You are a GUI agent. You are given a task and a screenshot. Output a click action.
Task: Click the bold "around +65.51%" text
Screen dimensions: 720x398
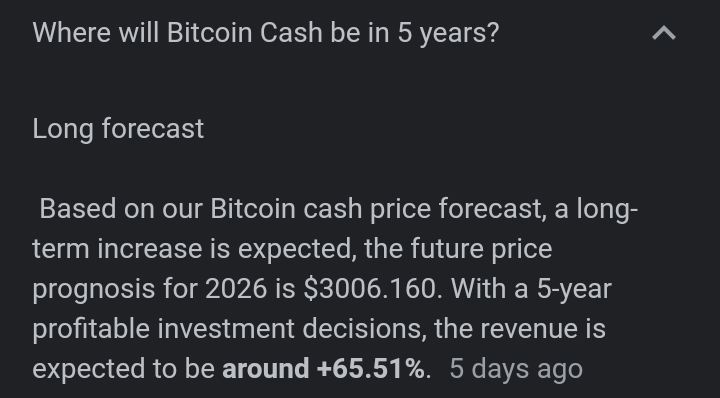coord(323,369)
